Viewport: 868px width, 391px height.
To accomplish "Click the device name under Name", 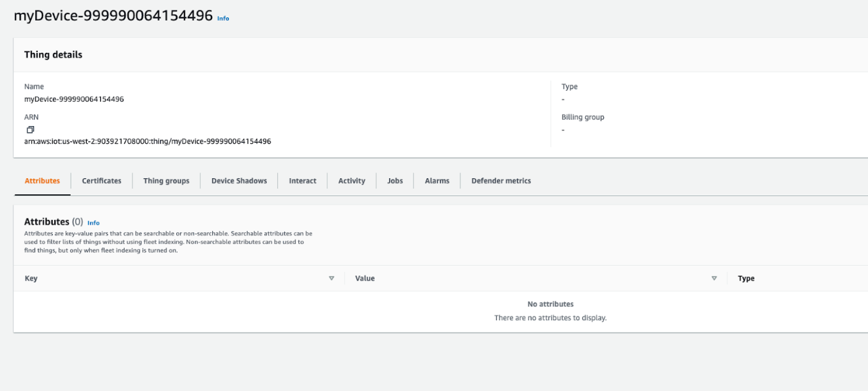I will pos(74,99).
